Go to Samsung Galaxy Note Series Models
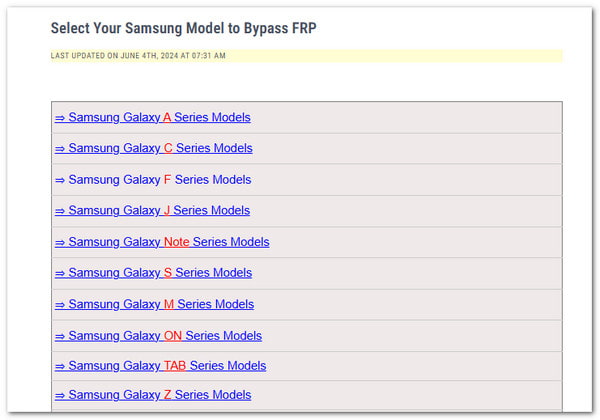 (x=162, y=242)
